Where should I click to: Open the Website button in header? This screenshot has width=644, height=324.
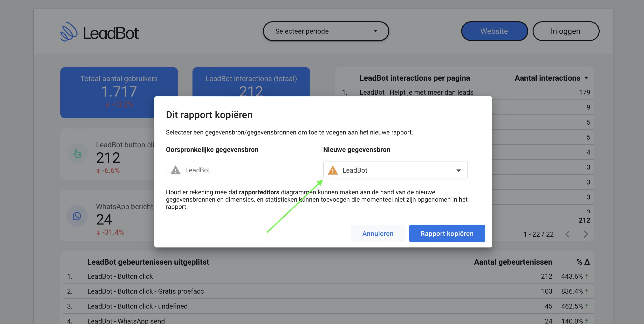tap(494, 31)
